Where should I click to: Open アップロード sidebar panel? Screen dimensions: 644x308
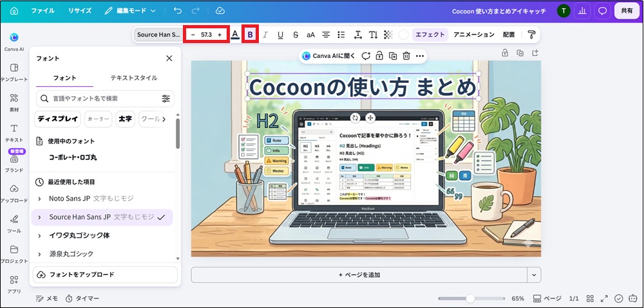click(x=14, y=193)
